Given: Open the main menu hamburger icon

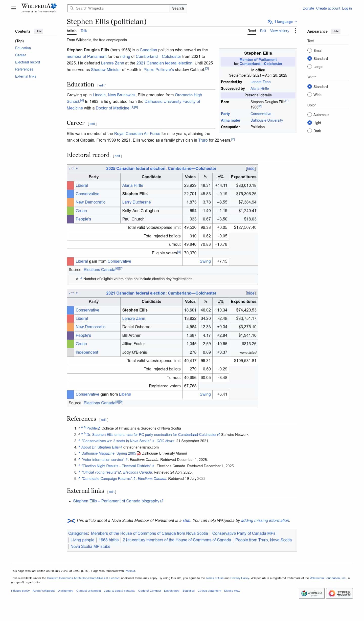Looking at the screenshot, I should pos(14,8).
